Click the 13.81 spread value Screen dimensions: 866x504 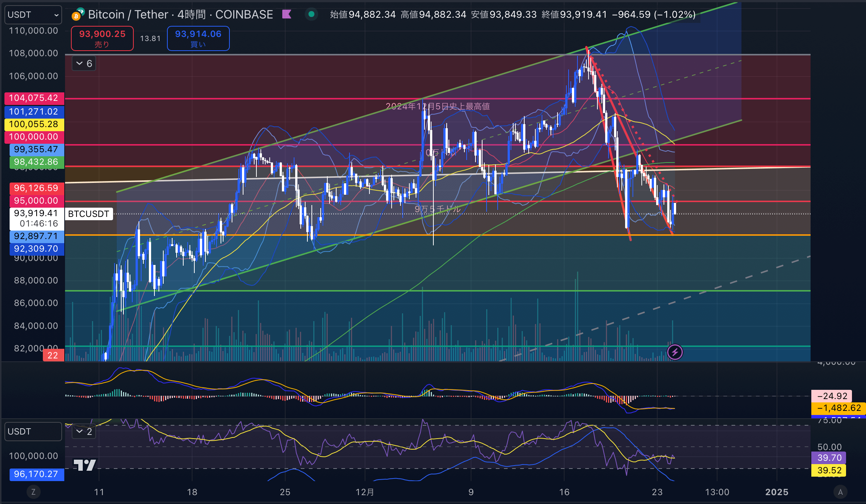pos(150,38)
